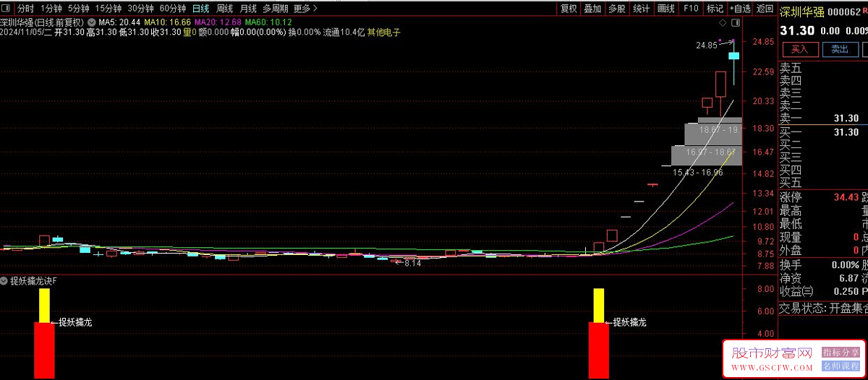Switch to 月线 monthly chart
The image size is (868, 380).
(x=247, y=9)
